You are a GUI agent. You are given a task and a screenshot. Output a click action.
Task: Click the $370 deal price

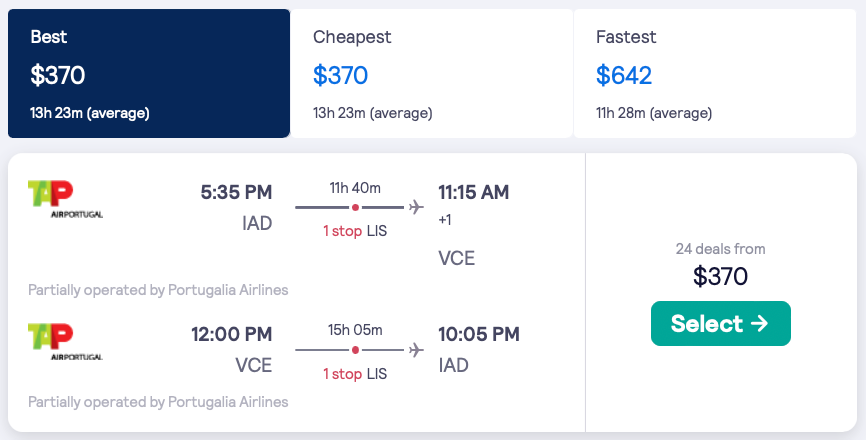click(720, 276)
